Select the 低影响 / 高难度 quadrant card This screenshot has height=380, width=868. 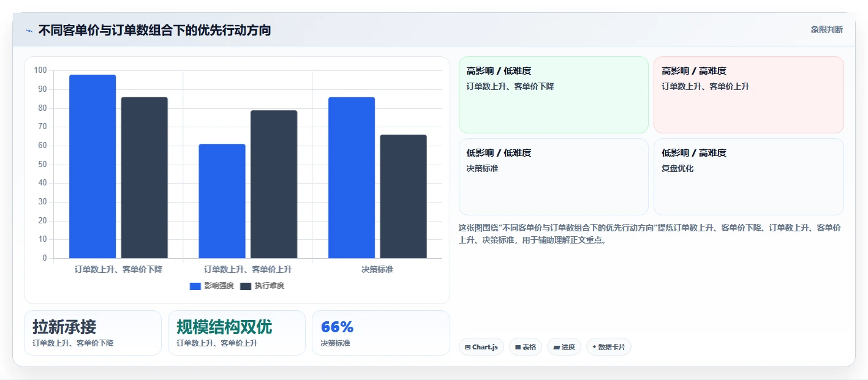(749, 177)
